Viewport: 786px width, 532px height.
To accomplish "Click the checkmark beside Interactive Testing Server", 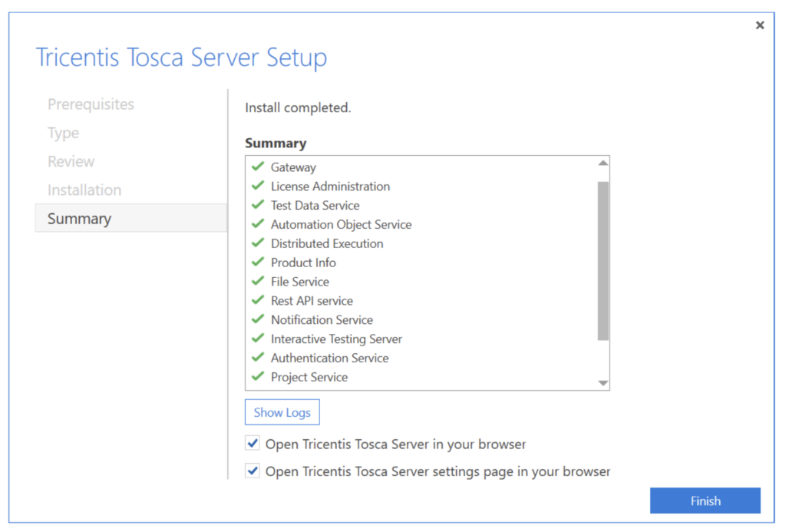I will pos(258,338).
